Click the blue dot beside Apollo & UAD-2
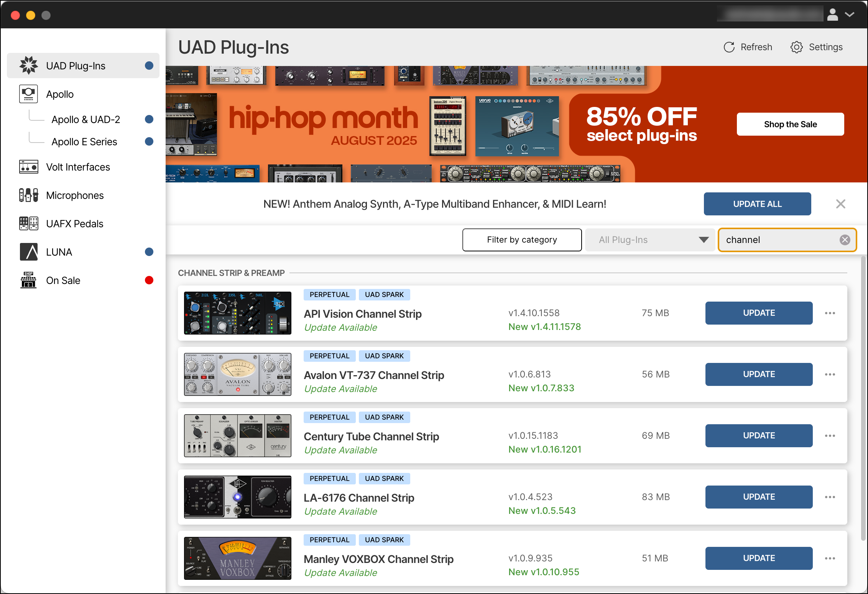This screenshot has height=594, width=868. 149,119
